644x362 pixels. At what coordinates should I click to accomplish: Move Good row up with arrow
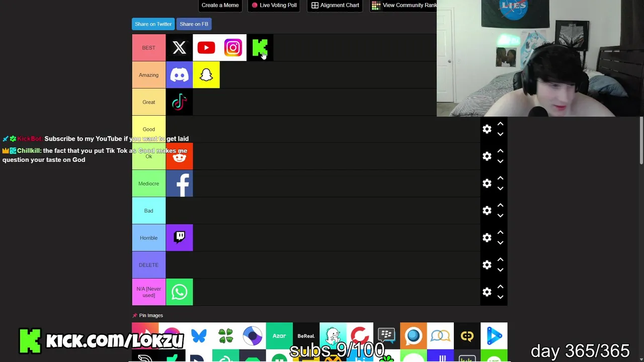[x=500, y=124]
